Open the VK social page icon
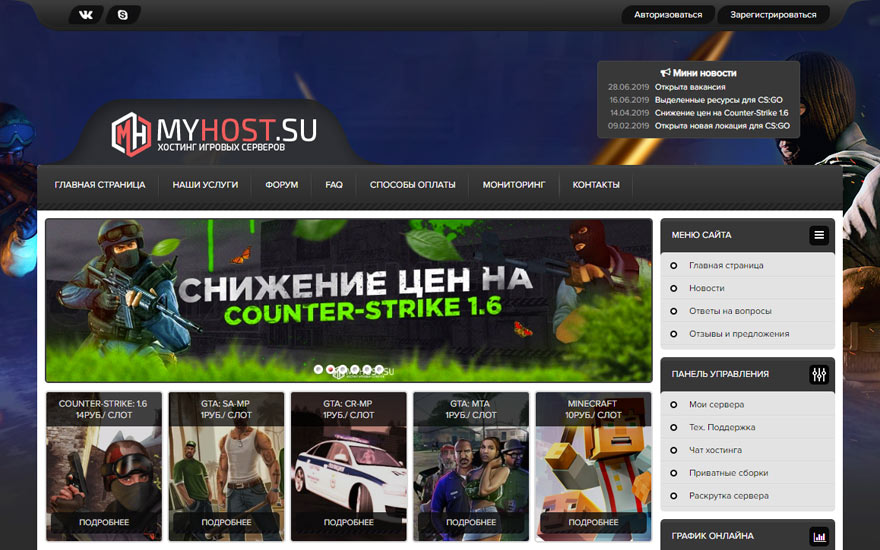The height and width of the screenshot is (550, 880). point(86,15)
